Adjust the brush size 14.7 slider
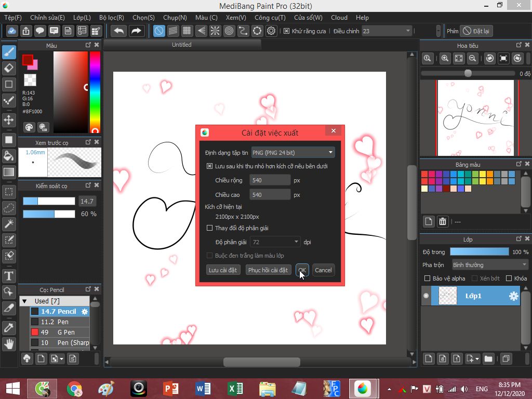 (x=49, y=201)
